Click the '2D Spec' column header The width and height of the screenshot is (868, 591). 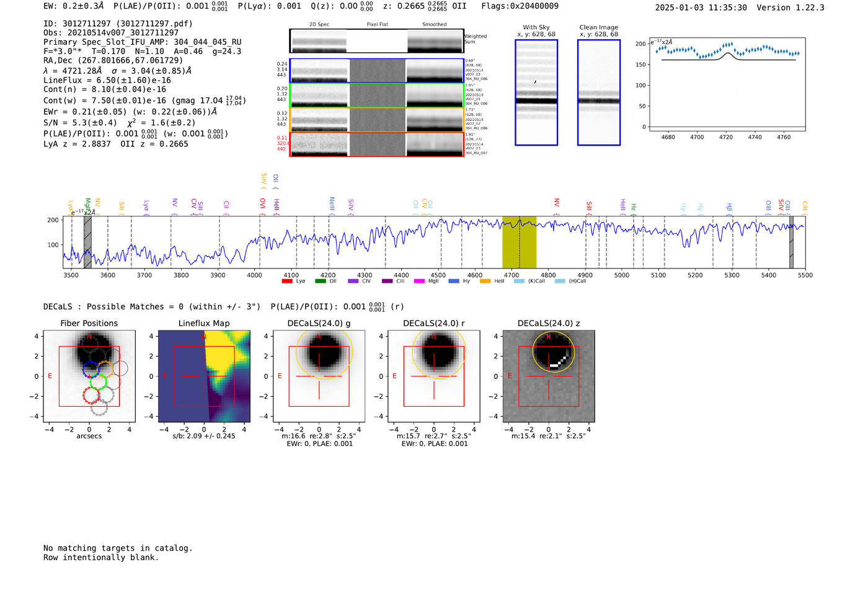(319, 24)
